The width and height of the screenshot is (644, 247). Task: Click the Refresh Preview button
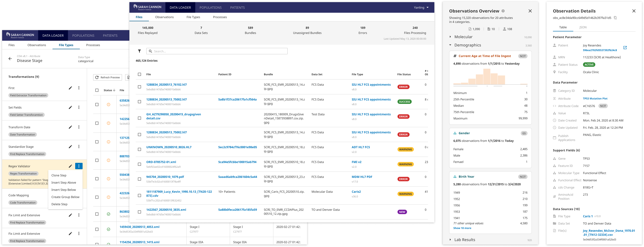[108, 77]
